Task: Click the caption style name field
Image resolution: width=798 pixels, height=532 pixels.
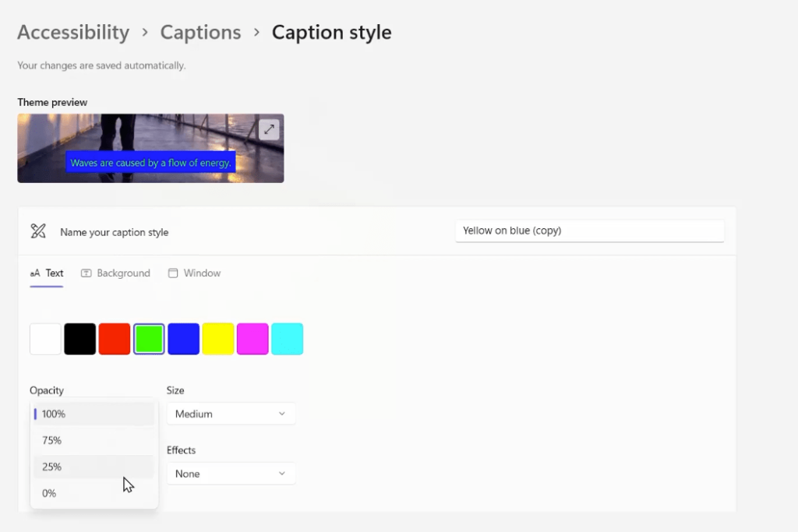Action: click(589, 231)
